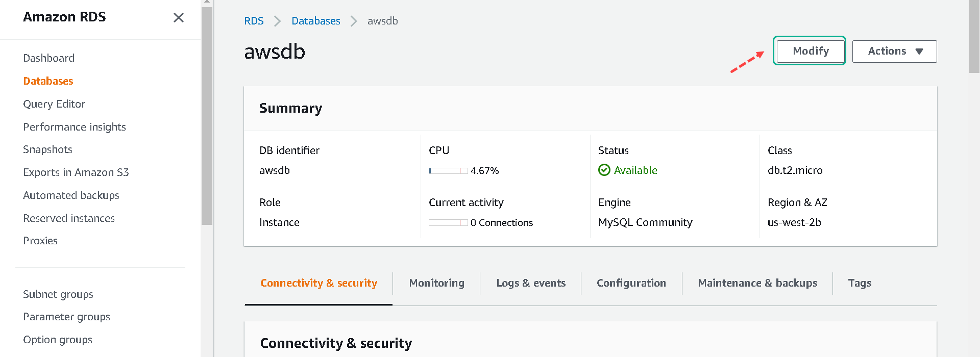This screenshot has width=980, height=357.
Task: Open Exports in Amazon S3
Action: tap(76, 172)
